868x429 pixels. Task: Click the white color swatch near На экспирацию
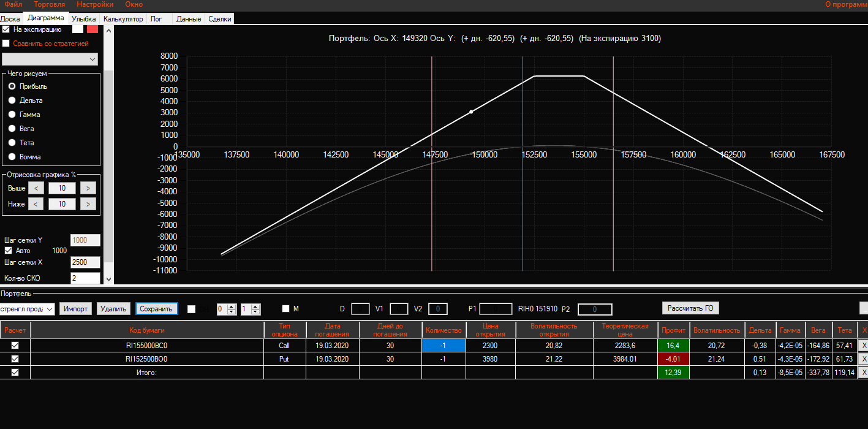[78, 28]
